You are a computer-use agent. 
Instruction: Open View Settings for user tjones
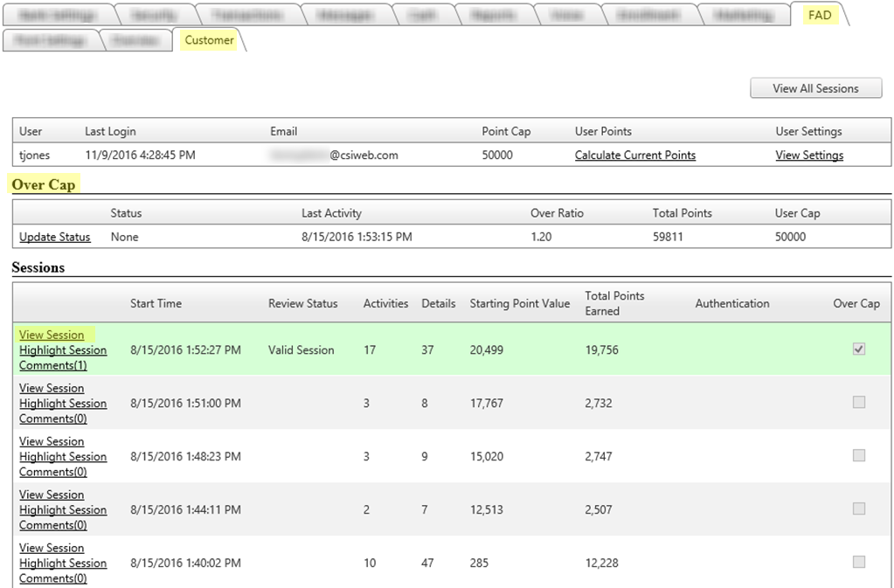point(809,156)
